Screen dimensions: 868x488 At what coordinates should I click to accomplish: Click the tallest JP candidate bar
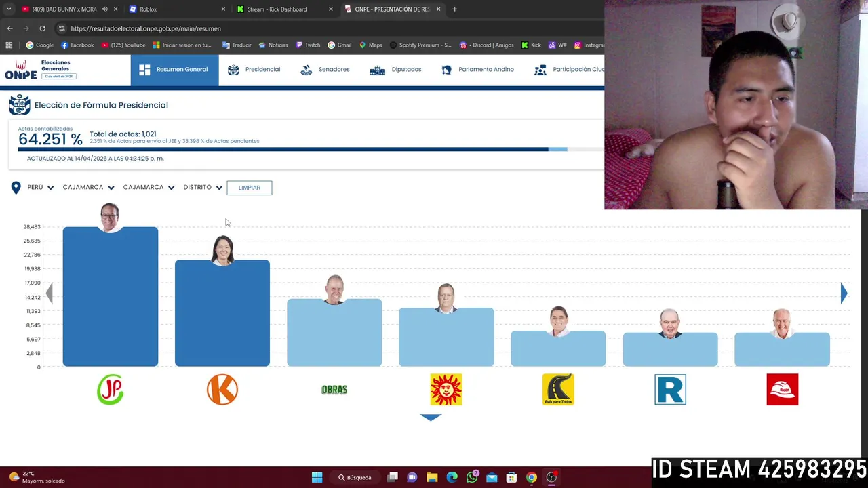[111, 297]
